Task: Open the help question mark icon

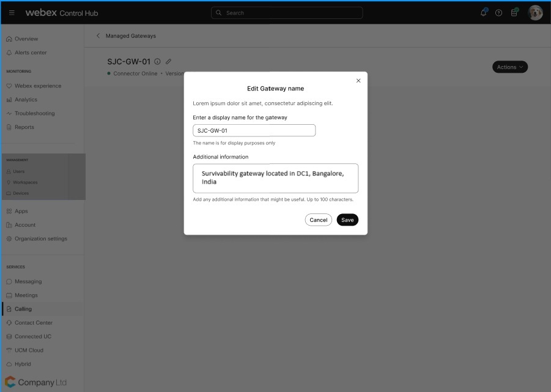Action: pos(498,13)
